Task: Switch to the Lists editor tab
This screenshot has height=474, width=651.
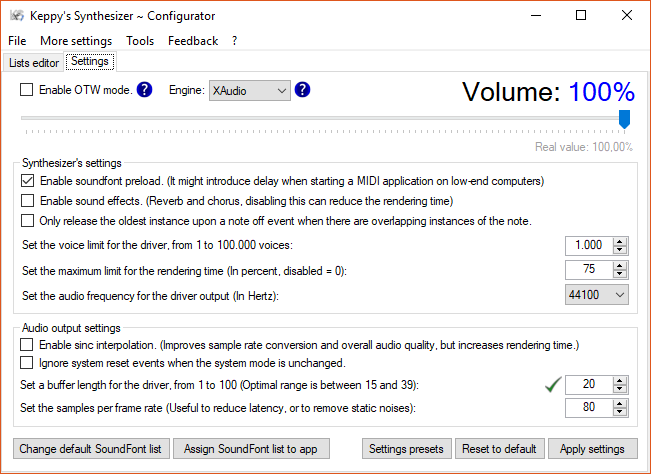Action: 34,63
